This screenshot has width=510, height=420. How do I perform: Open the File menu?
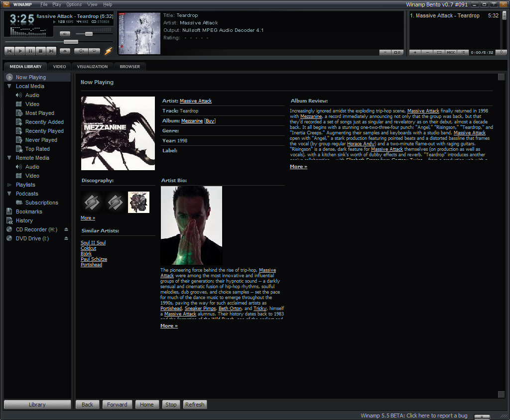[x=44, y=4]
